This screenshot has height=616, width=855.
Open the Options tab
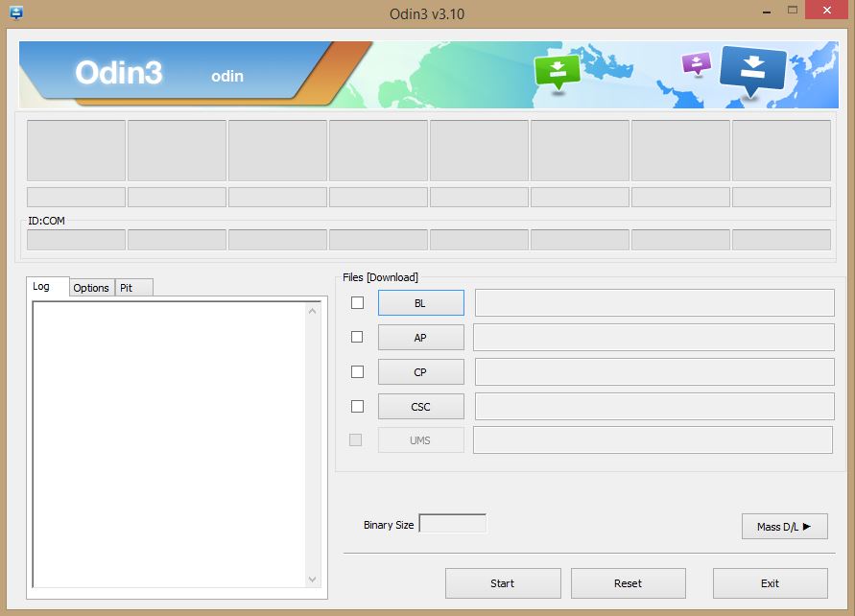[91, 288]
